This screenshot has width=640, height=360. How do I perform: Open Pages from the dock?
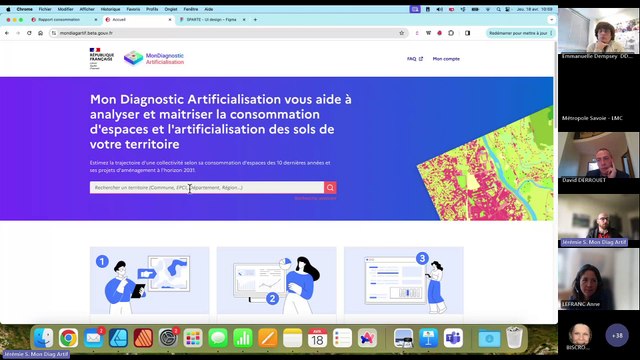pyautogui.click(x=268, y=338)
